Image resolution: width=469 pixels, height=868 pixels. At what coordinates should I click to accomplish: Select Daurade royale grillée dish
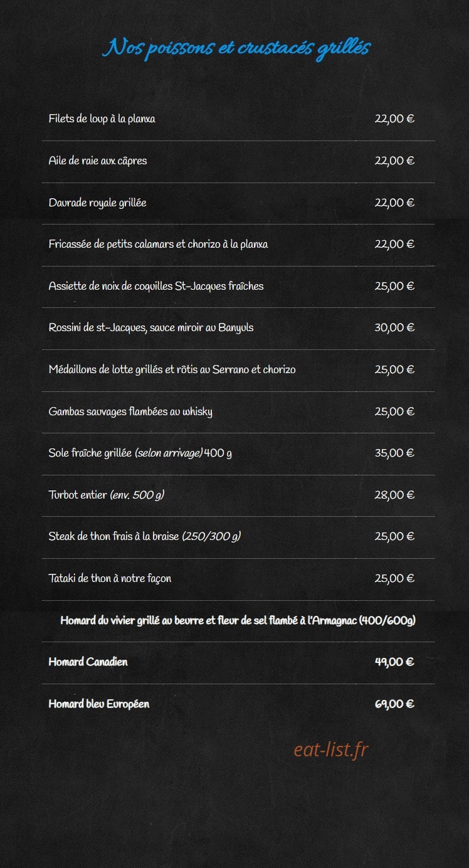pos(98,203)
